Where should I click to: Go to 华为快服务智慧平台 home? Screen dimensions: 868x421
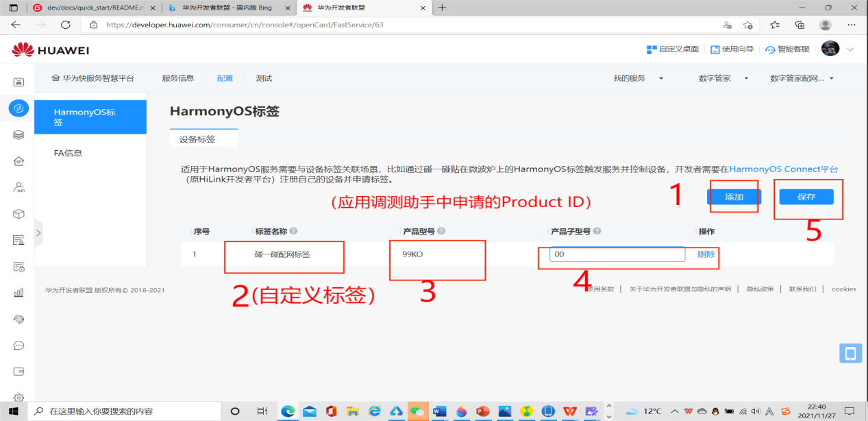[93, 78]
